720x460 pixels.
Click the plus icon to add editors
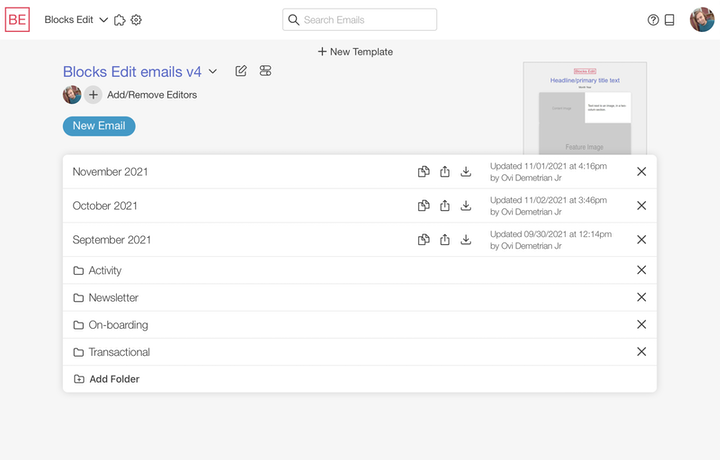[x=93, y=95]
